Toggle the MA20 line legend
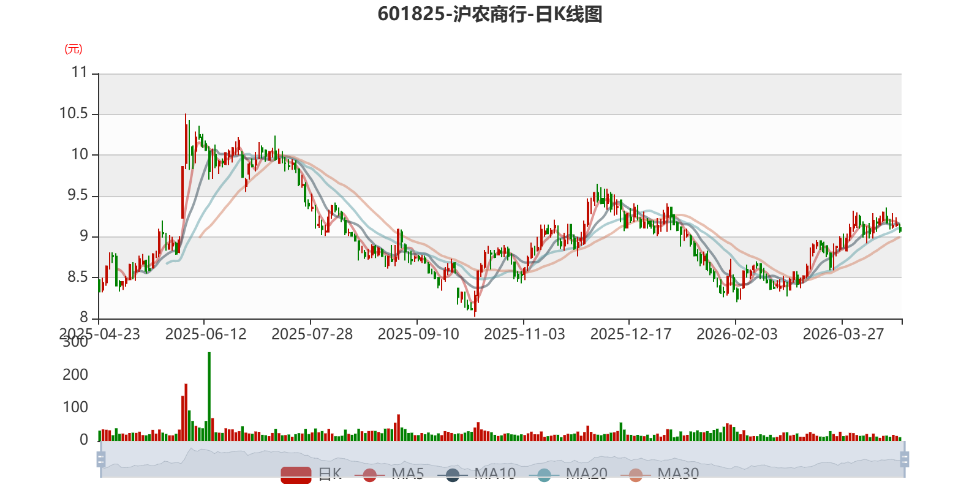The width and height of the screenshot is (980, 490). 568,475
